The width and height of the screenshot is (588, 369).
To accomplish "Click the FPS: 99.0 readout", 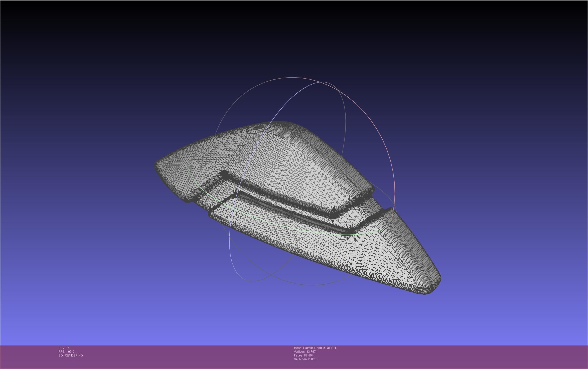I will tap(66, 352).
